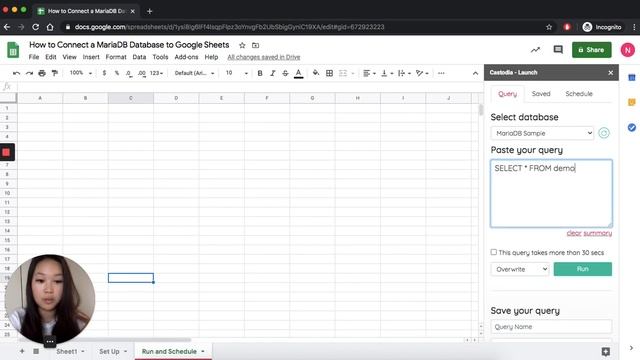Open the Add-ons menu
Screen dimensions: 640x360
tap(186, 57)
